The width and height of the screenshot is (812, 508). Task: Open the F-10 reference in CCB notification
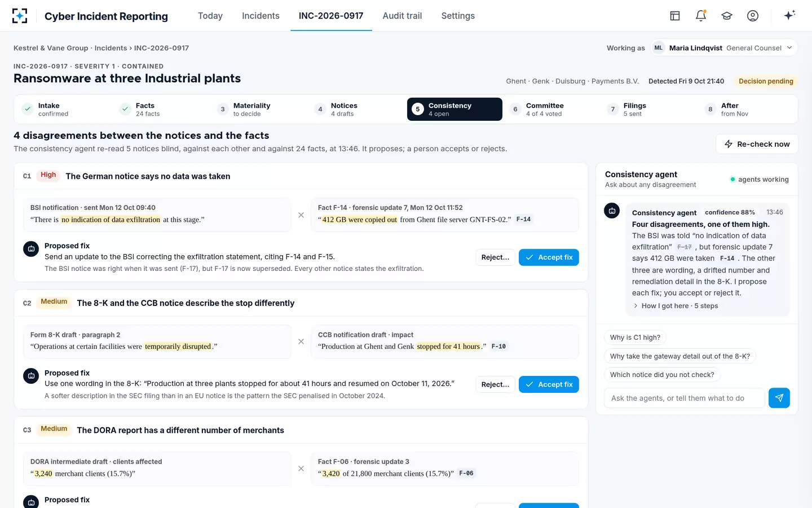pos(498,347)
